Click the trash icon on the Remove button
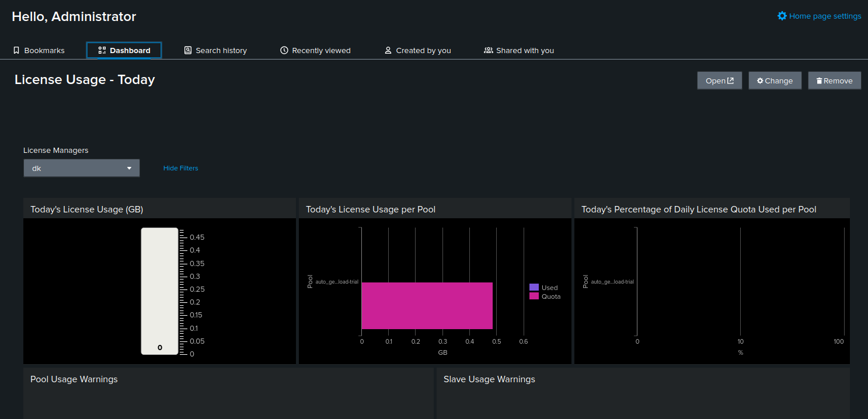 821,80
